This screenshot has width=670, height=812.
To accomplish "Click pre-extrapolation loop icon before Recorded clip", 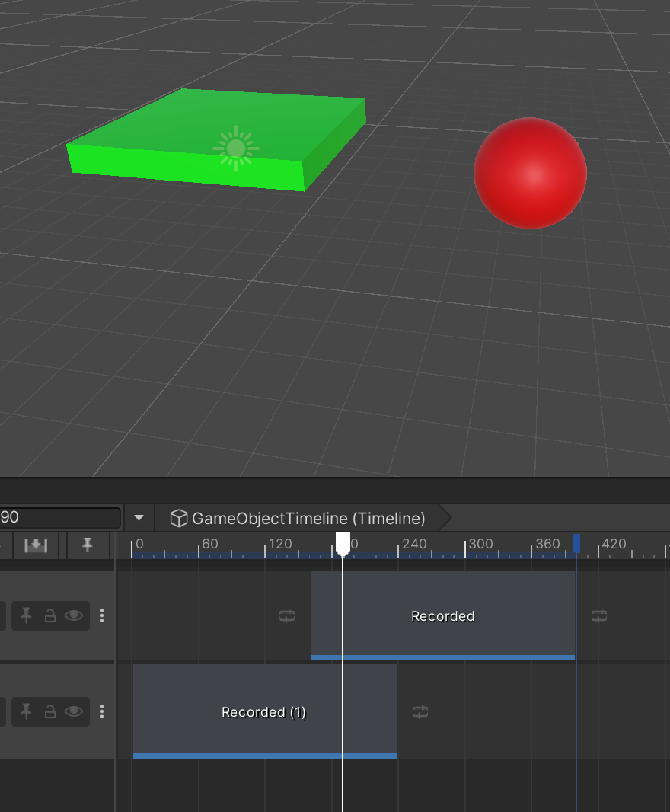I will 287,615.
